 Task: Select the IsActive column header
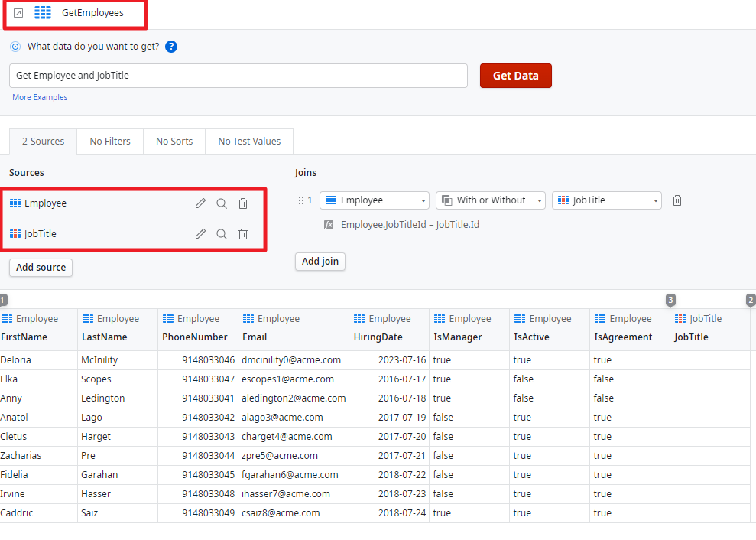(x=550, y=328)
